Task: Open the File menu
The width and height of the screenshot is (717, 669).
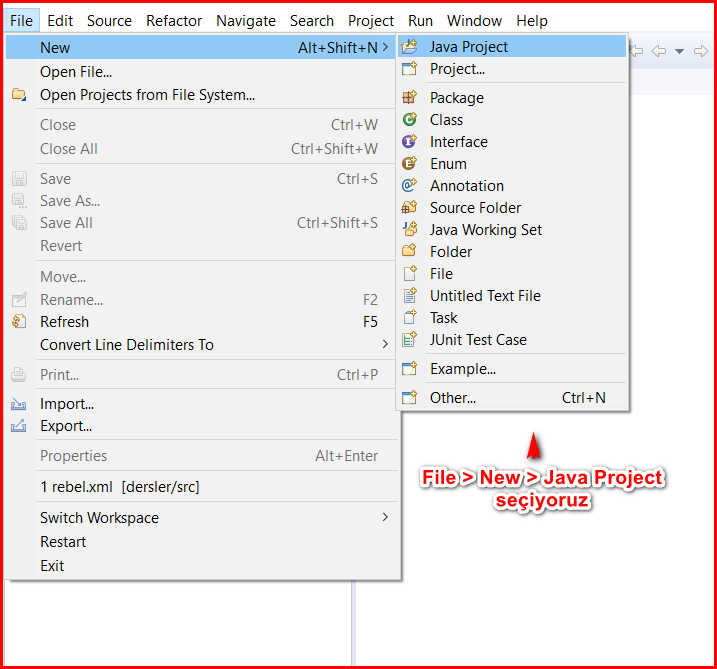Action: [x=21, y=21]
